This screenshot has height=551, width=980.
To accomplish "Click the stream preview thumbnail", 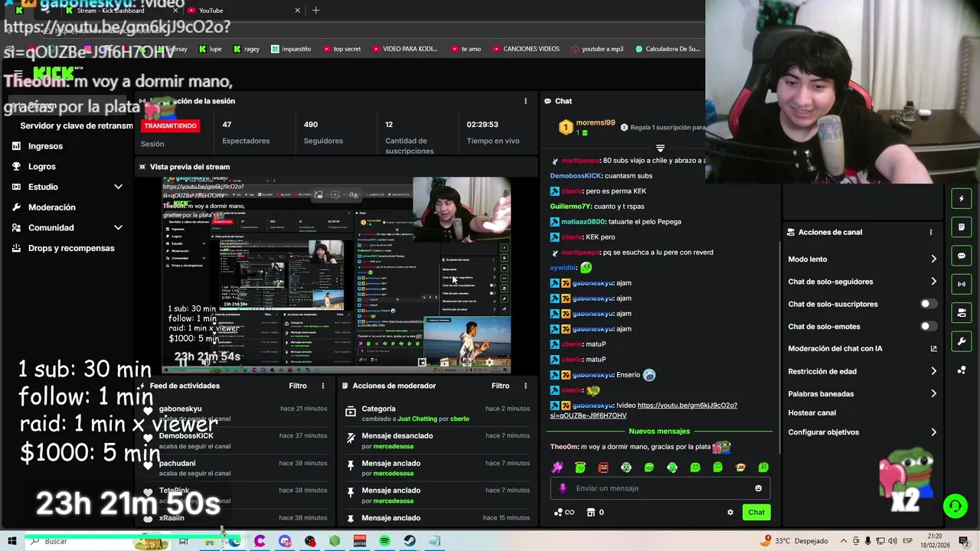I will [336, 275].
